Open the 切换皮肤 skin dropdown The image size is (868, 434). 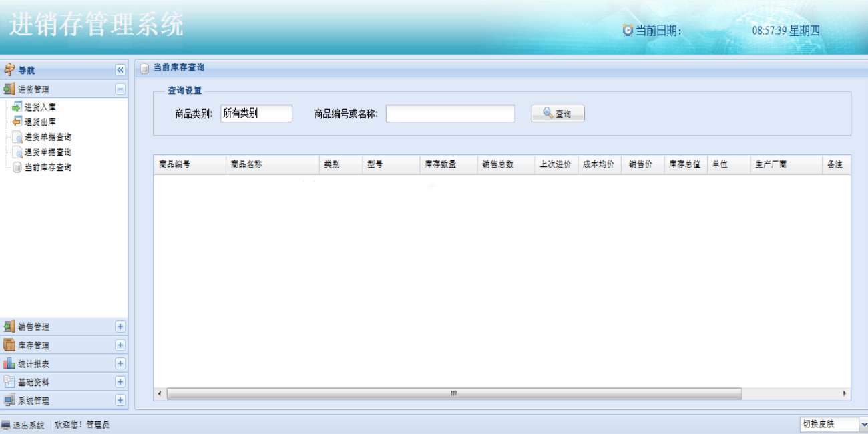860,423
